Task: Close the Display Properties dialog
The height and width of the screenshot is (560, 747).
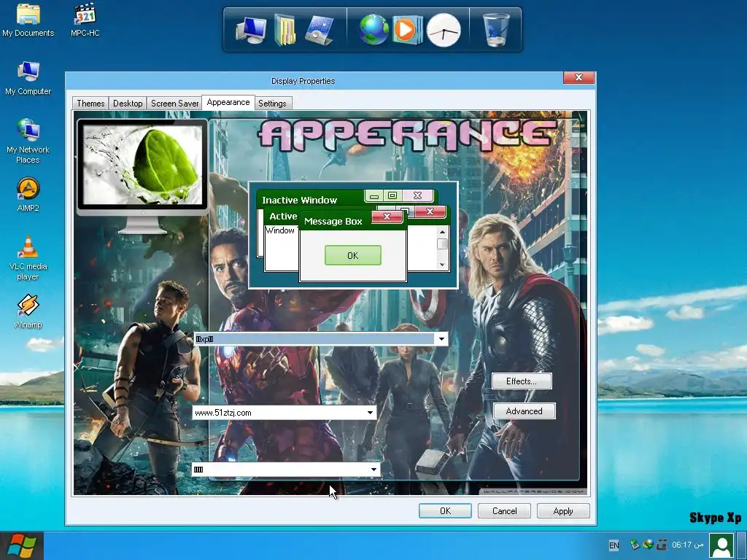Action: [578, 77]
